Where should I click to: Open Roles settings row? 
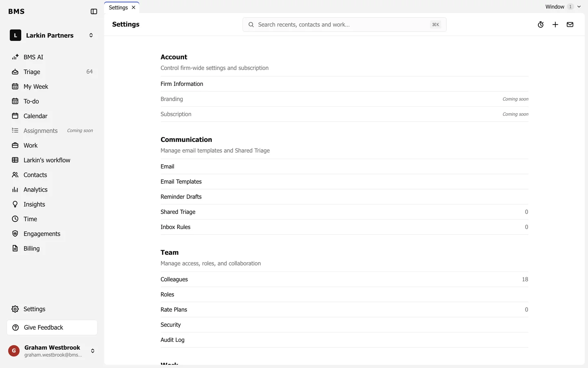click(x=344, y=294)
